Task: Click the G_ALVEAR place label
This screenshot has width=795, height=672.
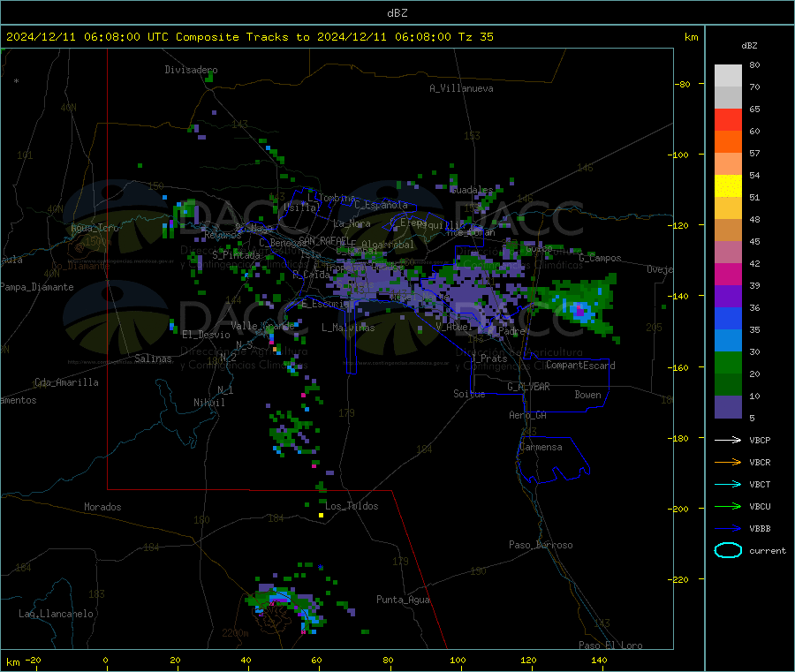Action: point(528,387)
